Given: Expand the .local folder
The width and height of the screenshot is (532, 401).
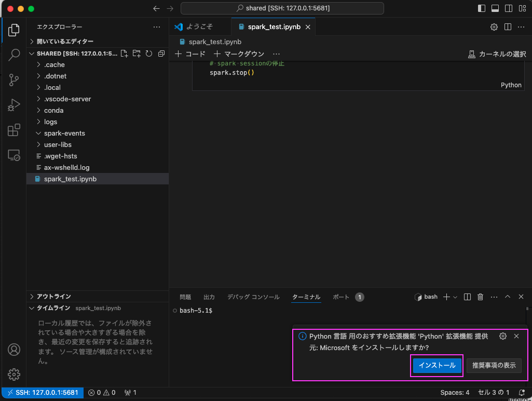Looking at the screenshot, I should pyautogui.click(x=98, y=88).
